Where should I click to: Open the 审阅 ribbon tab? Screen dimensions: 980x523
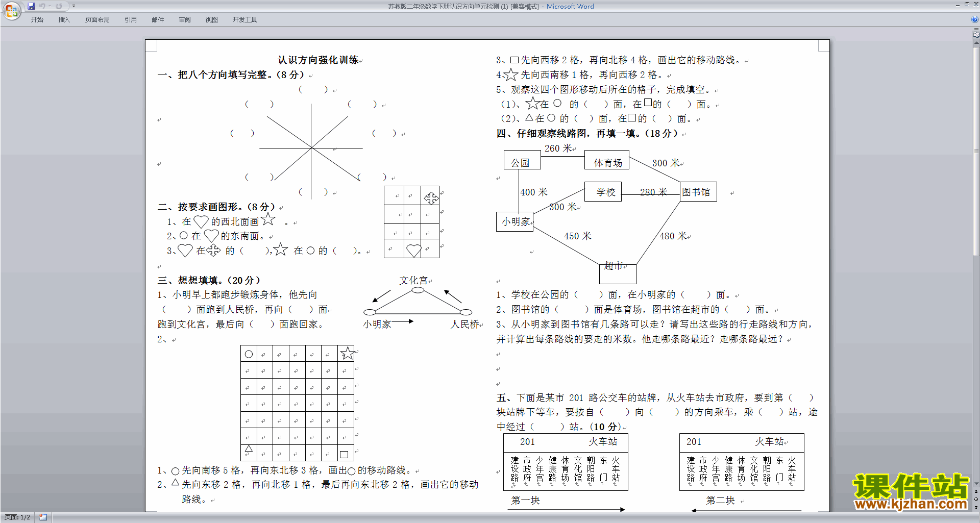[185, 20]
